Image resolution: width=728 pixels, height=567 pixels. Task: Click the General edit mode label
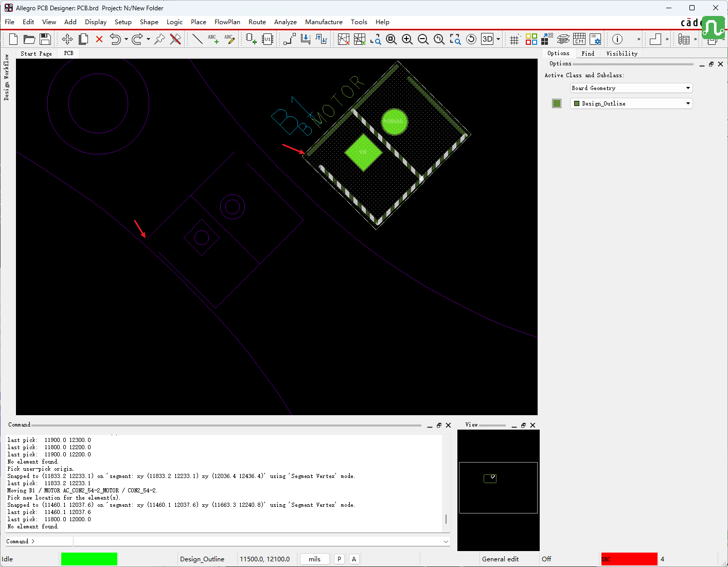click(500, 559)
